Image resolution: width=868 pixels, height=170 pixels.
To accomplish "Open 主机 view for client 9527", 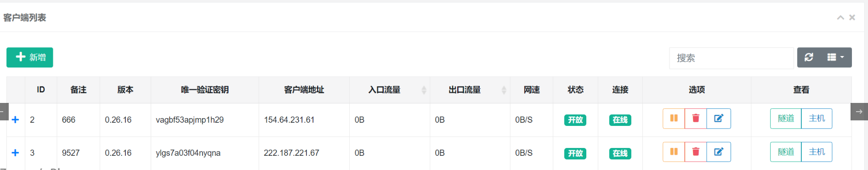I will coord(817,152).
